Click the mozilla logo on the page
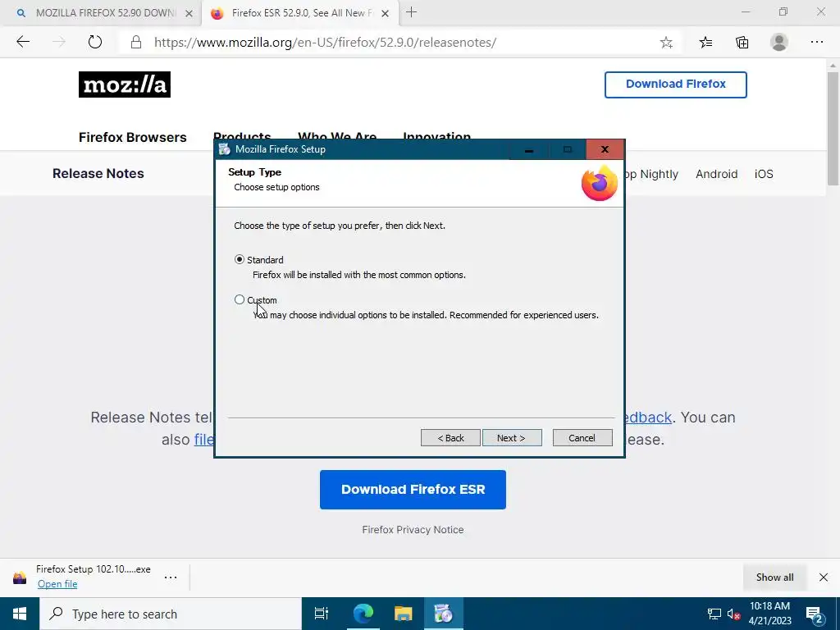The image size is (840, 630). 125,84
